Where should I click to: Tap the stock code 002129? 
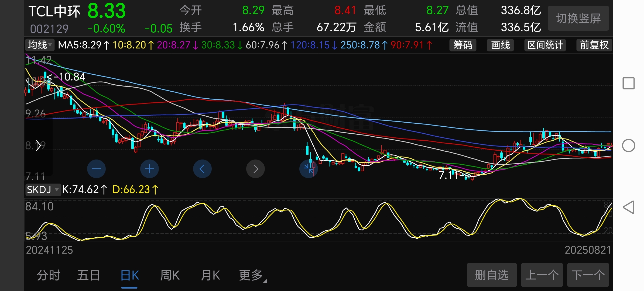pos(49,29)
